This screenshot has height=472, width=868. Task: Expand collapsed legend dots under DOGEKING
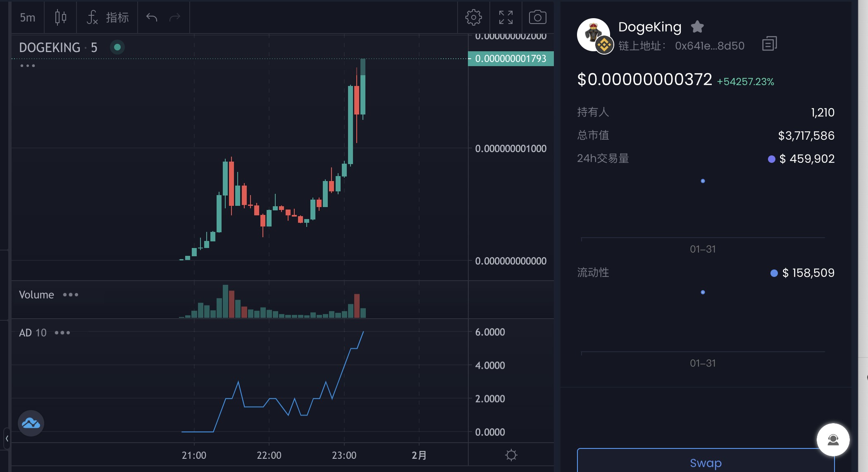pos(28,66)
